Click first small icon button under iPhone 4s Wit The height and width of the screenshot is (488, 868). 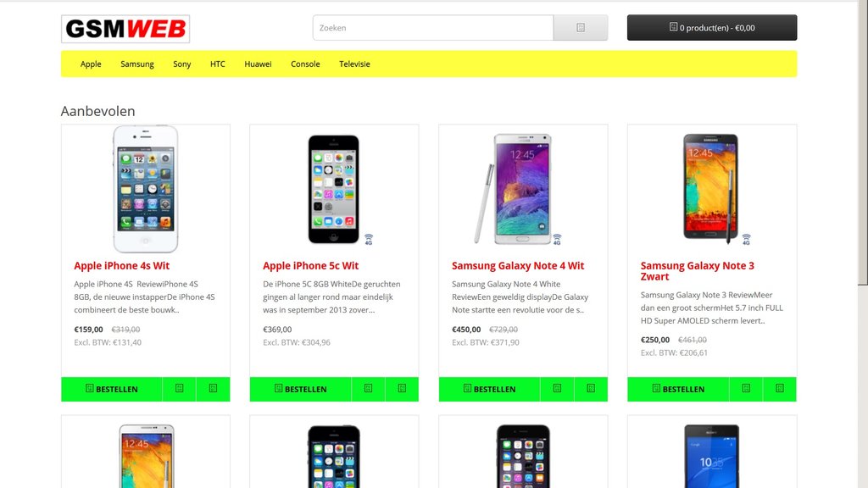click(x=180, y=389)
